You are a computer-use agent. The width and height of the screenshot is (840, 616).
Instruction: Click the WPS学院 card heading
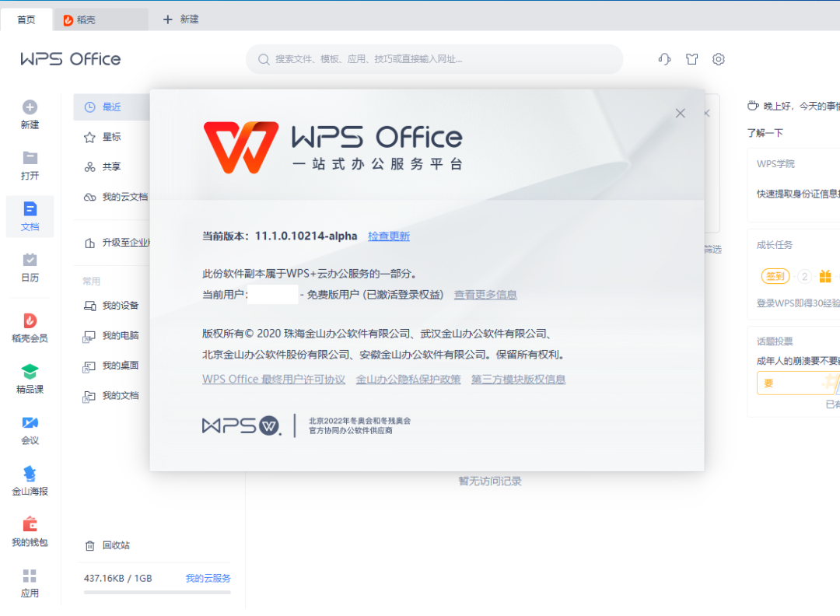click(775, 164)
